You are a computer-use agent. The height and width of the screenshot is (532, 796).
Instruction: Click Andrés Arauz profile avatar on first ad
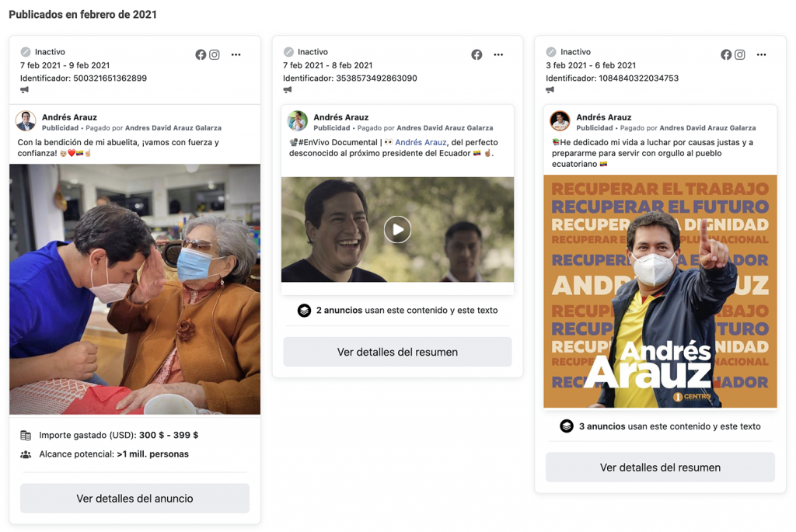(x=26, y=121)
